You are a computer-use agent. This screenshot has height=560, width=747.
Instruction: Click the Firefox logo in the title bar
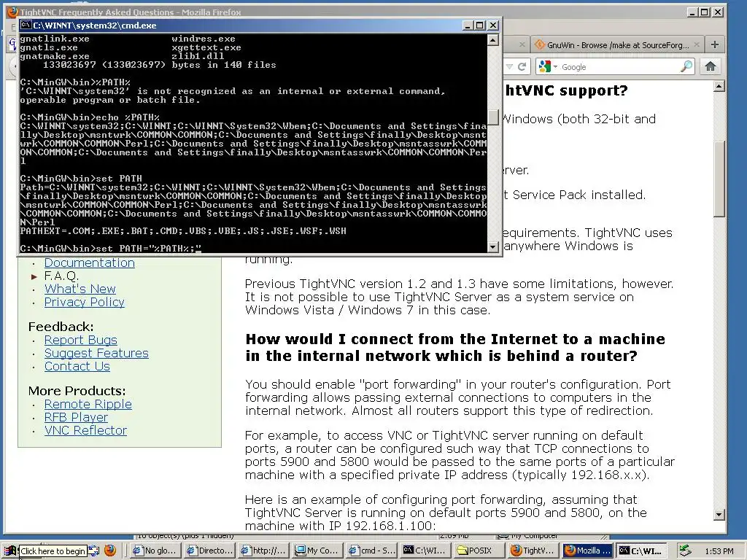tap(12, 12)
